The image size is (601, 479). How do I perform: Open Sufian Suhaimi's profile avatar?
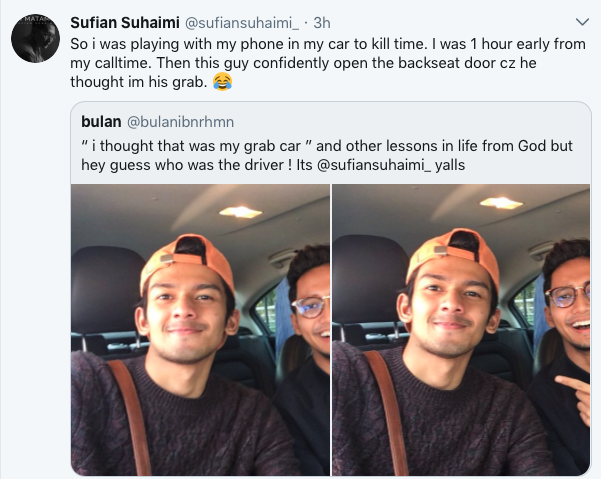pos(35,39)
